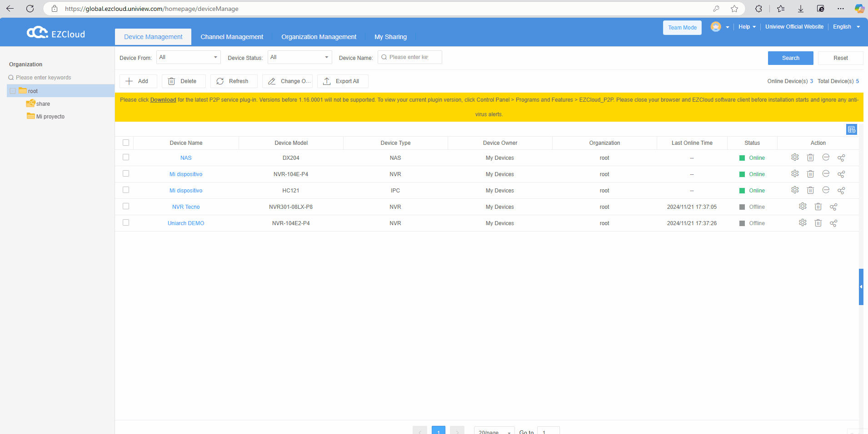The height and width of the screenshot is (434, 868).
Task: Open the EZCloud logo
Action: (x=55, y=32)
